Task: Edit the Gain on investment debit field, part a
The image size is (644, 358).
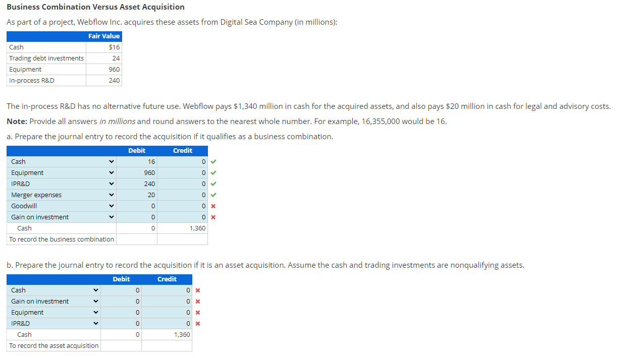Action: click(137, 217)
